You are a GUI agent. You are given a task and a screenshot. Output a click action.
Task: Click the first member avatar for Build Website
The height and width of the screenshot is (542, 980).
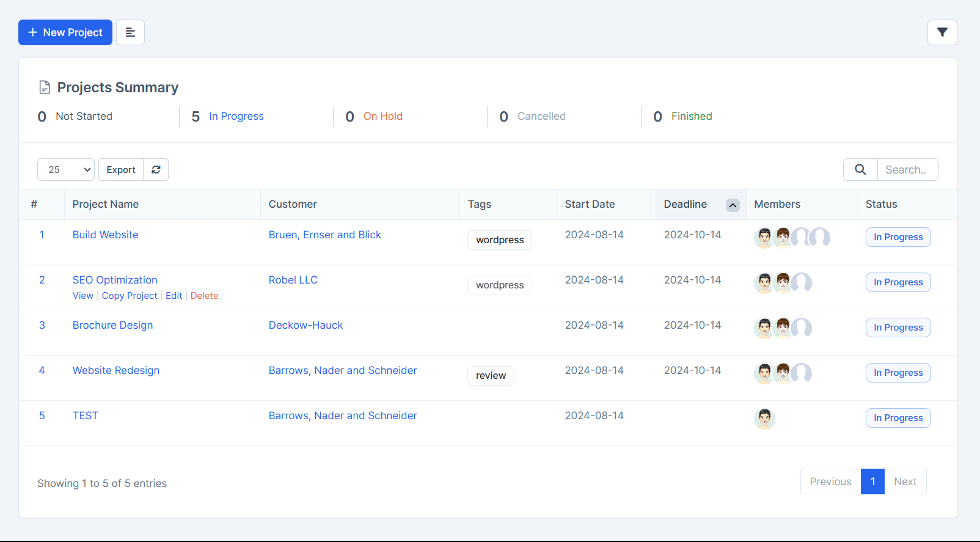tap(764, 237)
